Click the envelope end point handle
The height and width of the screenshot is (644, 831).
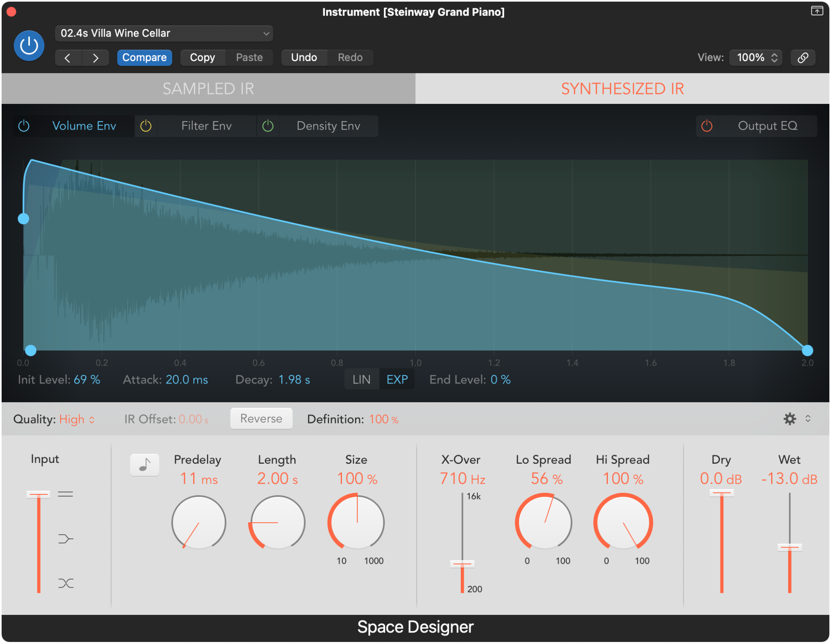coord(807,350)
